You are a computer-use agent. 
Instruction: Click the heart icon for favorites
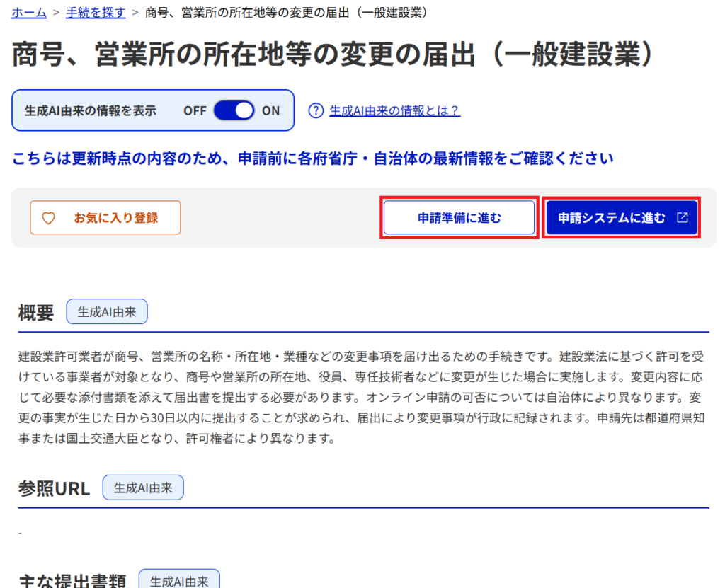coord(48,218)
